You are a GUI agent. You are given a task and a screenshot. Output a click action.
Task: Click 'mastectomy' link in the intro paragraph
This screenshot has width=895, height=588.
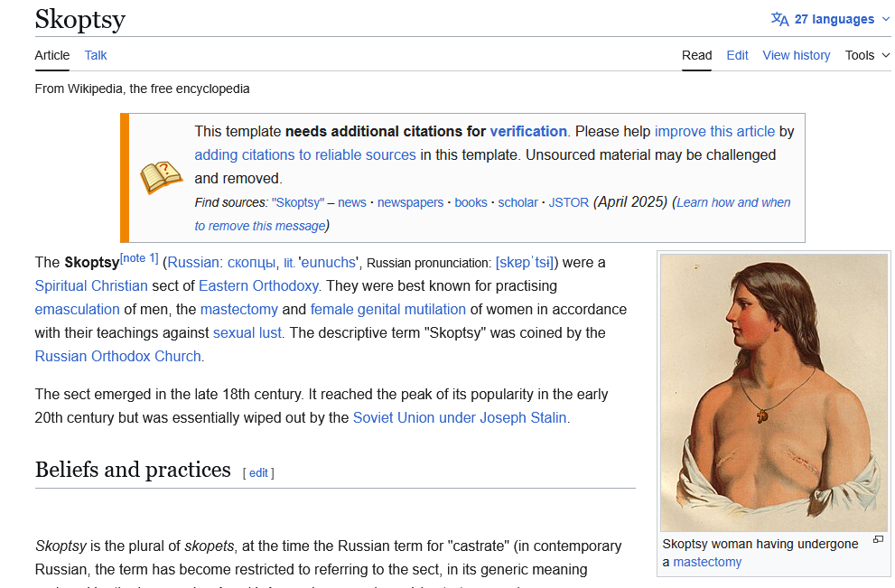point(239,310)
